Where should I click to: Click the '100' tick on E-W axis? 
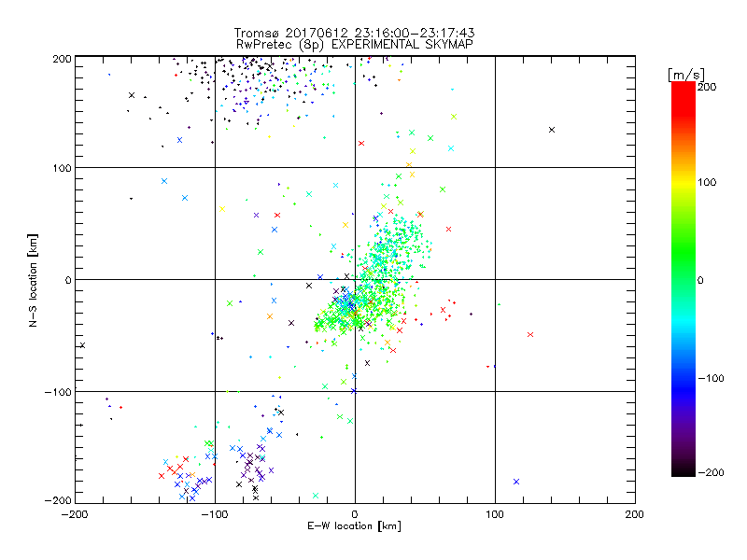point(495,514)
